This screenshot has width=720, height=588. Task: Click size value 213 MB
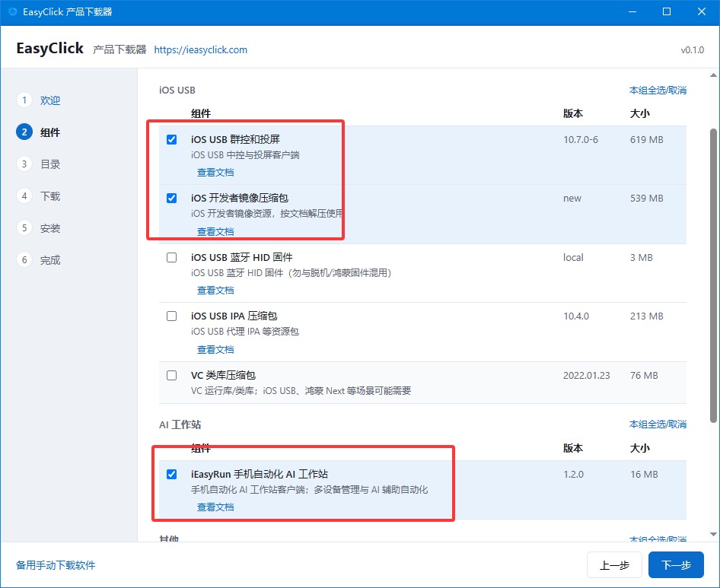646,316
